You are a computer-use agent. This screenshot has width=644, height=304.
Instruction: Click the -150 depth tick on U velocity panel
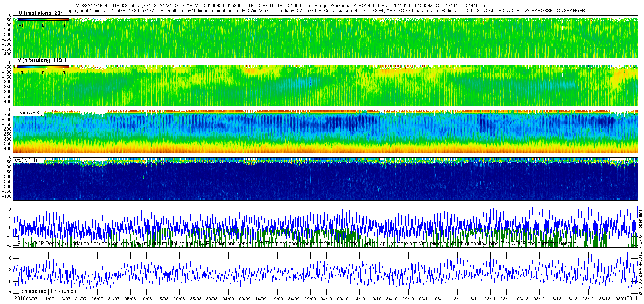[x=8, y=30]
